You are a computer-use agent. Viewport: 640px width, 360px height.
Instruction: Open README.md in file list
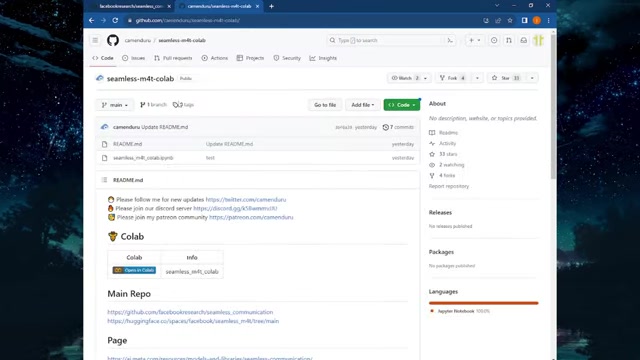pos(128,144)
